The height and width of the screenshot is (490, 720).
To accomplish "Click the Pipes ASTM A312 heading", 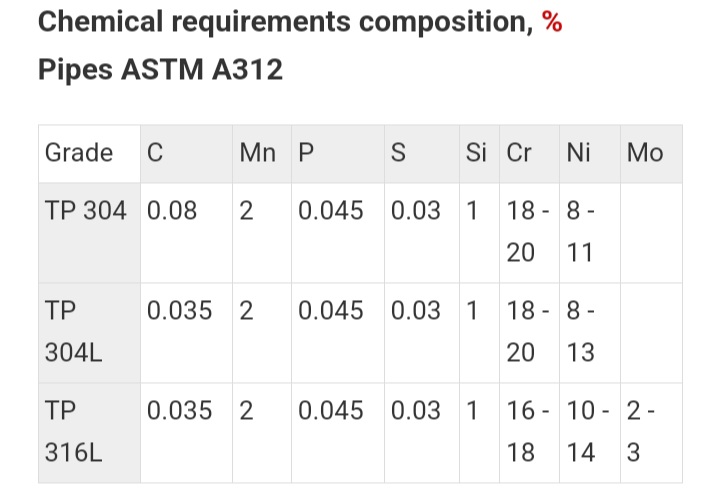I will click(x=160, y=69).
